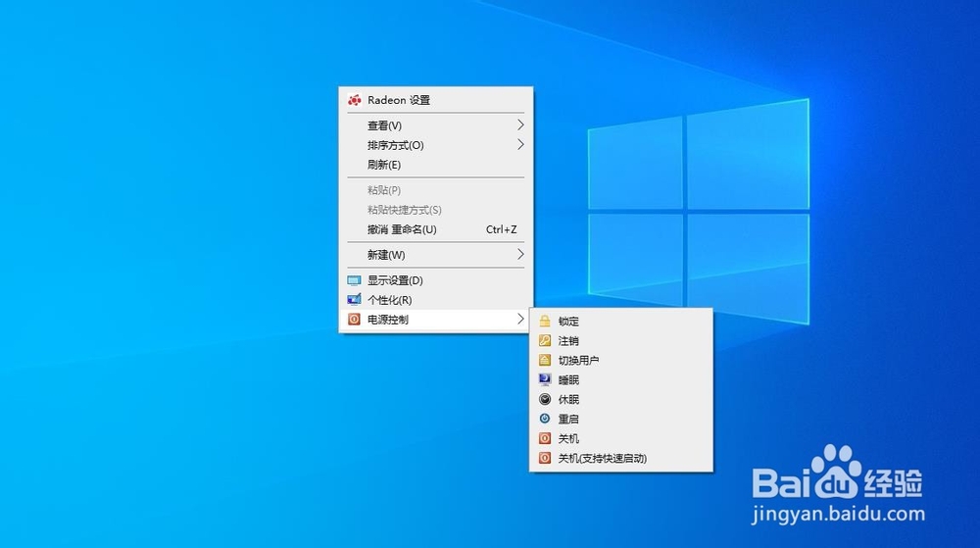The width and height of the screenshot is (980, 548).
Task: Click 刷新(E) to refresh desktop
Action: pyautogui.click(x=436, y=165)
